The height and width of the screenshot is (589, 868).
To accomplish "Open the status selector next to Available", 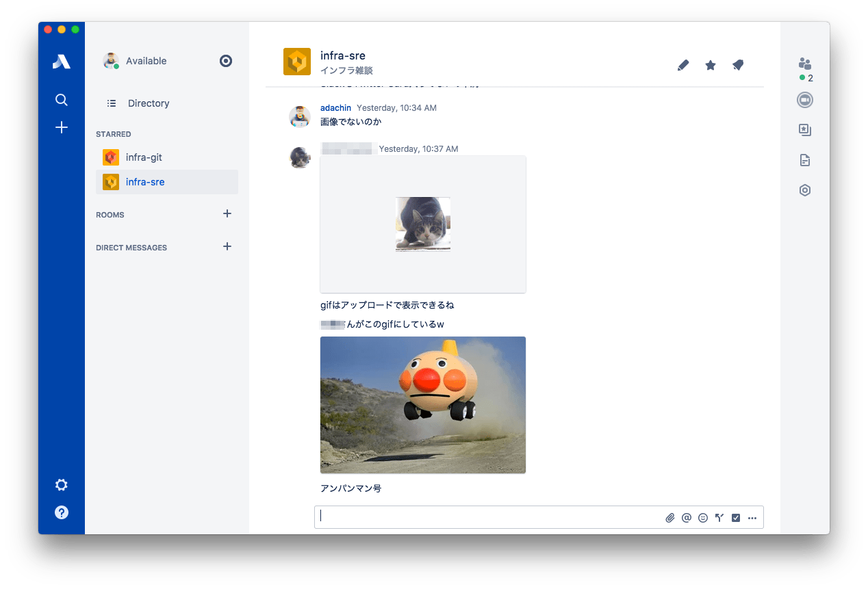I will pos(226,61).
